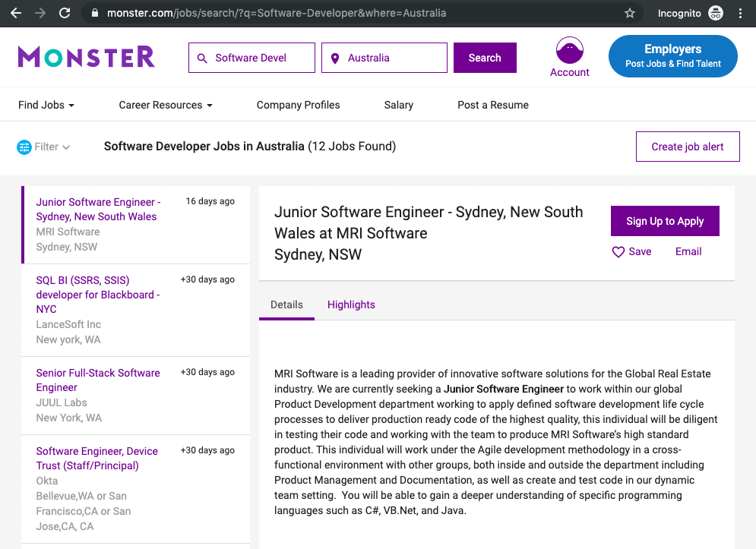Open Software Engineer, Device Trust listing
Screen dimensions: 756x549
(x=97, y=459)
